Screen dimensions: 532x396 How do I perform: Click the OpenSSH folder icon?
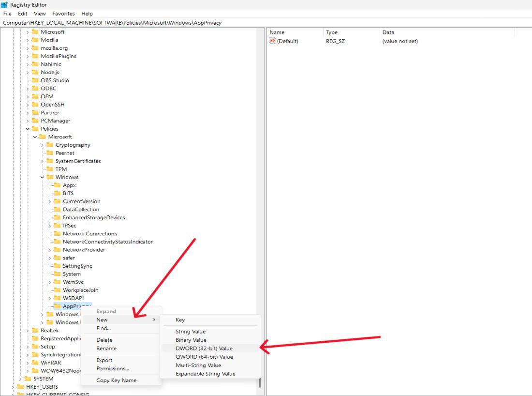point(35,104)
